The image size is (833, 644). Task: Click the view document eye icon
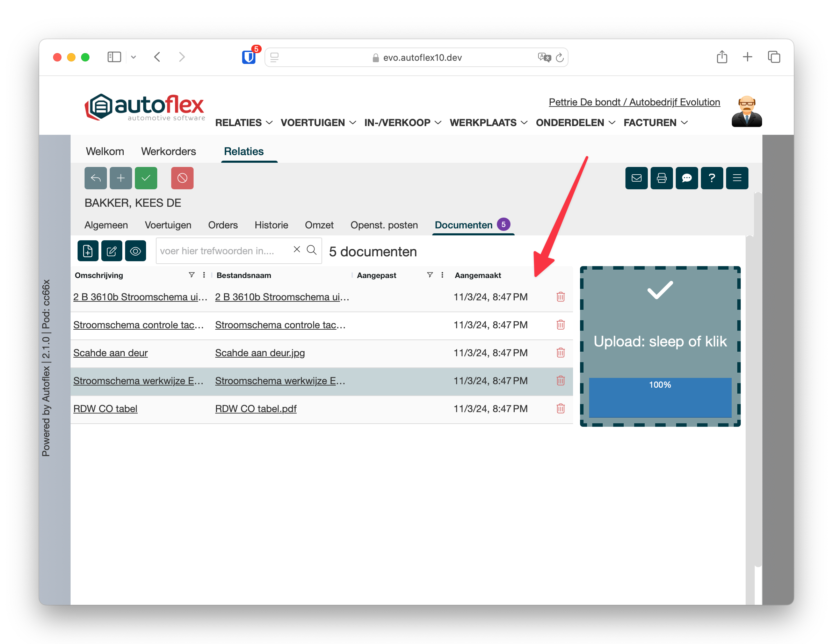136,251
